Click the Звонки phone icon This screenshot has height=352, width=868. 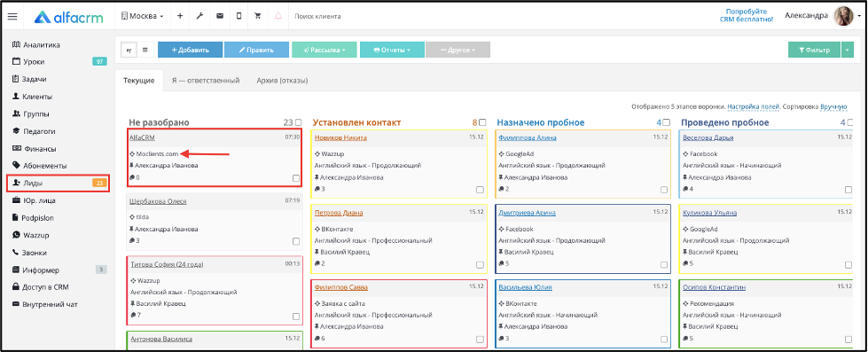pos(16,253)
